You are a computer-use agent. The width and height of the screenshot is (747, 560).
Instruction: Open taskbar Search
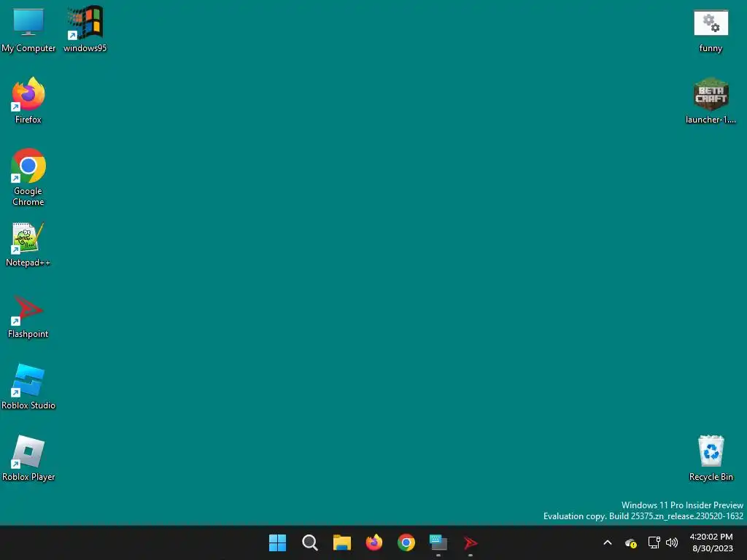[x=309, y=542]
